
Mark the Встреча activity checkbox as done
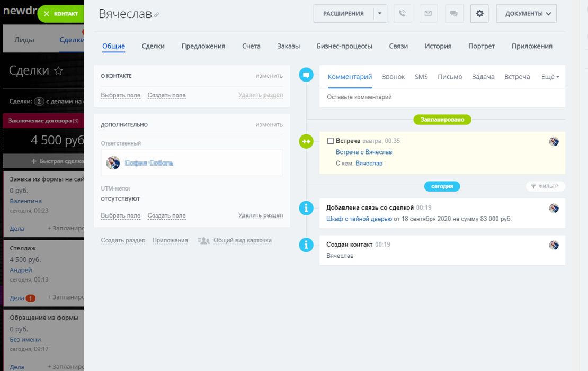[x=331, y=141]
